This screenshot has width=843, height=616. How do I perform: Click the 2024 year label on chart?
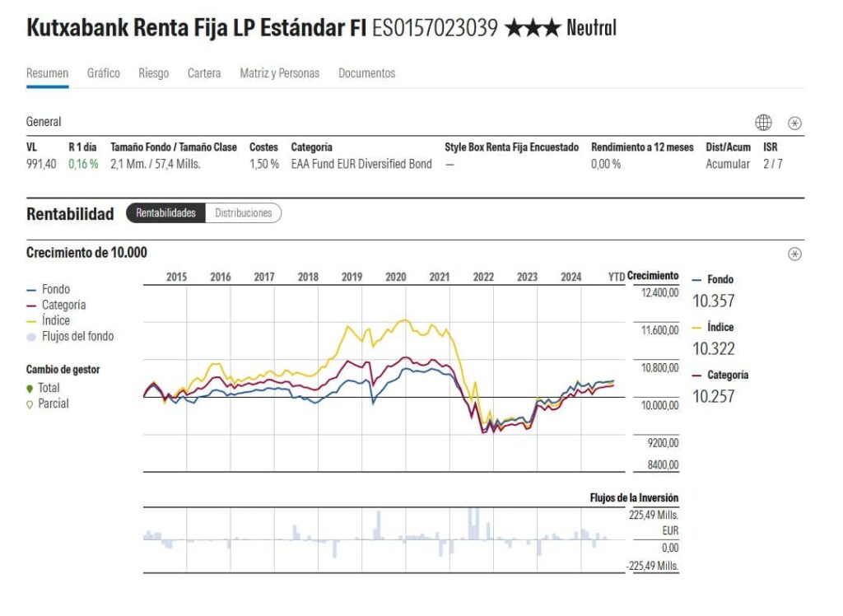[x=571, y=277]
